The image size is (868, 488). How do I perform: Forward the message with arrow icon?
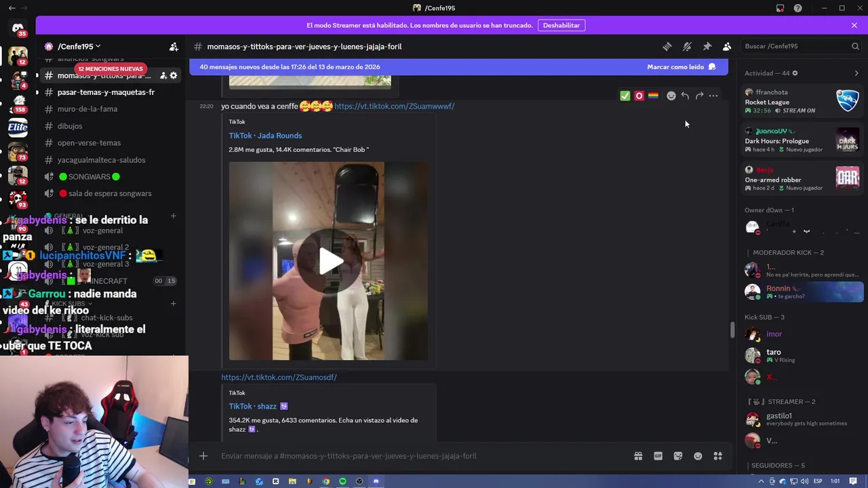click(x=699, y=96)
